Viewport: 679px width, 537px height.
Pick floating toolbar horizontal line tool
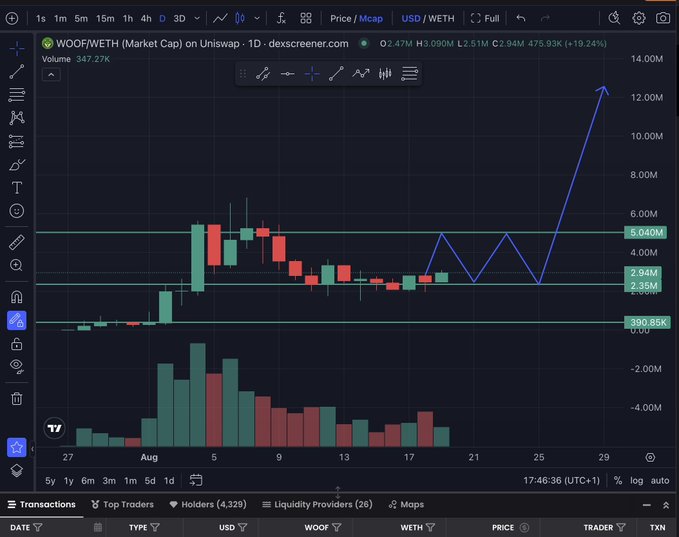coord(288,74)
